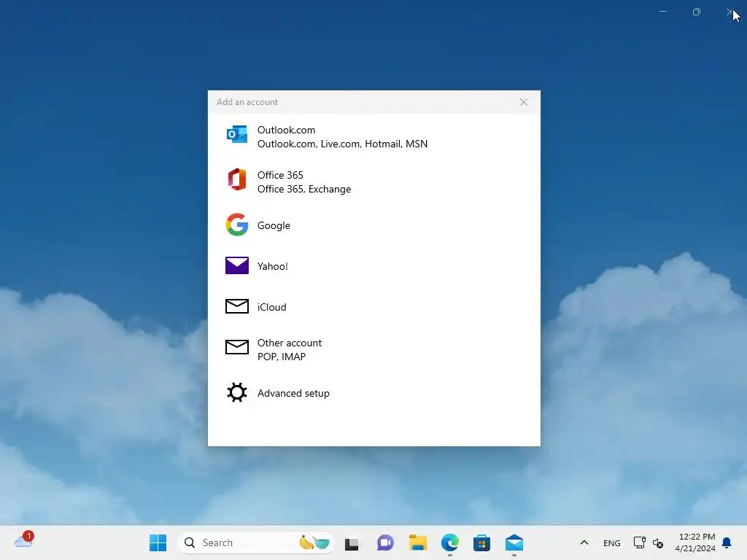Click the purple Yahoo! envelope icon

pyautogui.click(x=237, y=265)
